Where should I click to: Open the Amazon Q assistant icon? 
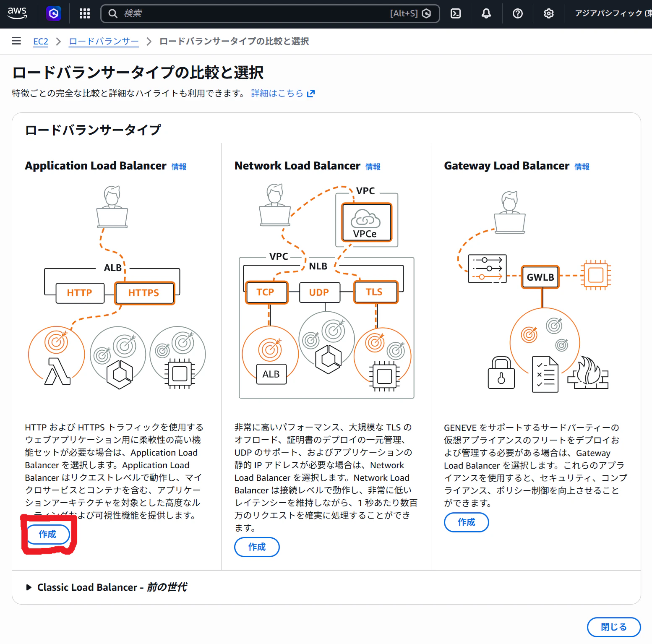pyautogui.click(x=54, y=14)
